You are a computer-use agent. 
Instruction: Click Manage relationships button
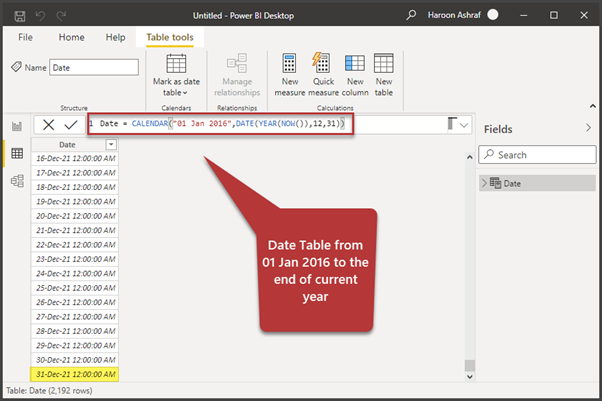click(x=237, y=75)
